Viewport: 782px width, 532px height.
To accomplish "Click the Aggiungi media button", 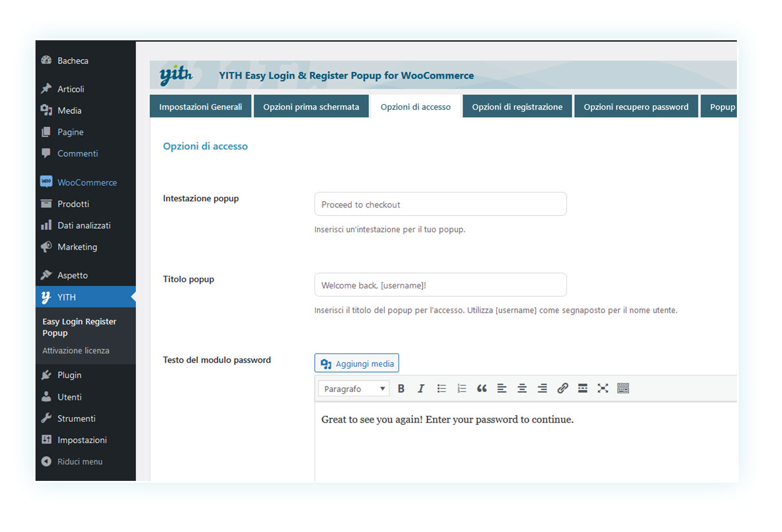I will (357, 363).
